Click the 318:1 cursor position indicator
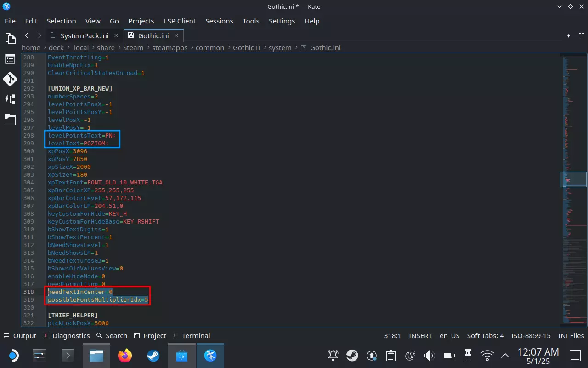This screenshot has width=588, height=368. (x=392, y=336)
